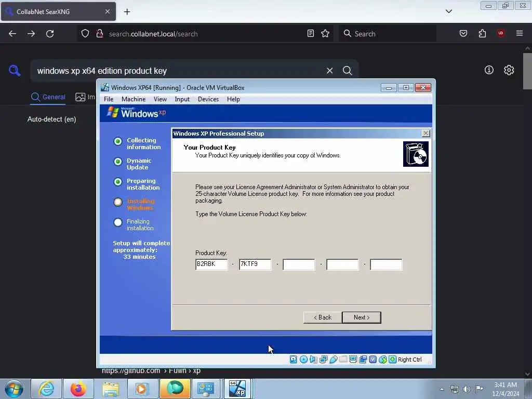Image resolution: width=532 pixels, height=399 pixels.
Task: Open the taskbar clock showing 3:41 AM
Action: coord(506,389)
